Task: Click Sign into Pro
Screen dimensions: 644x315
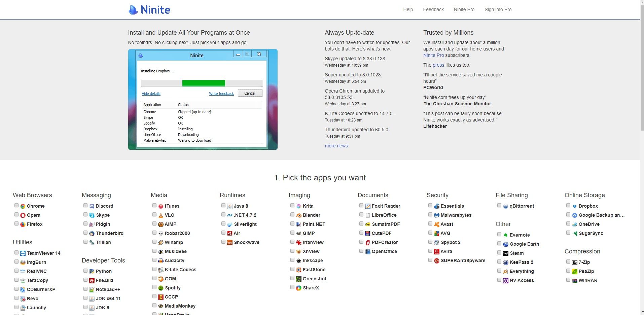Action: point(498,9)
